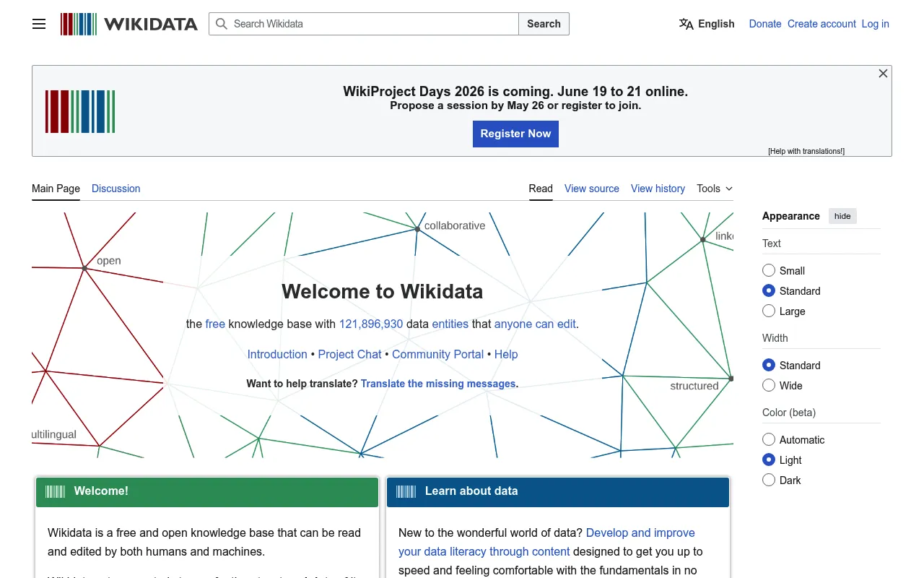Image resolution: width=924 pixels, height=578 pixels.
Task: Select Automatic color mode
Action: point(769,440)
